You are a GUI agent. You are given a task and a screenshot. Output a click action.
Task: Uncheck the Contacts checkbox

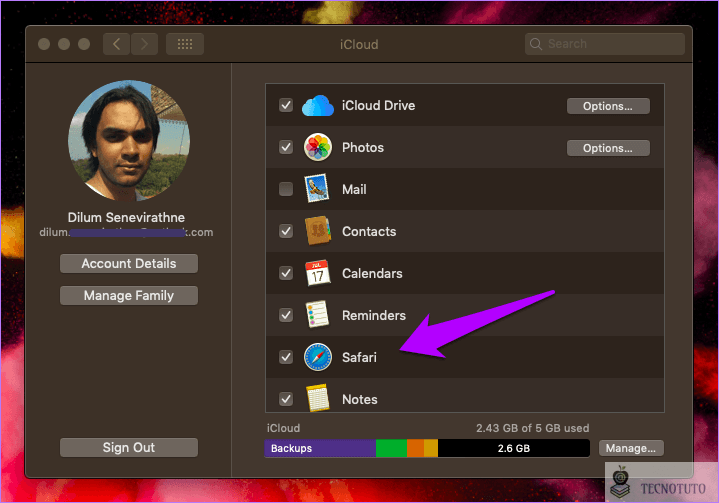[286, 231]
